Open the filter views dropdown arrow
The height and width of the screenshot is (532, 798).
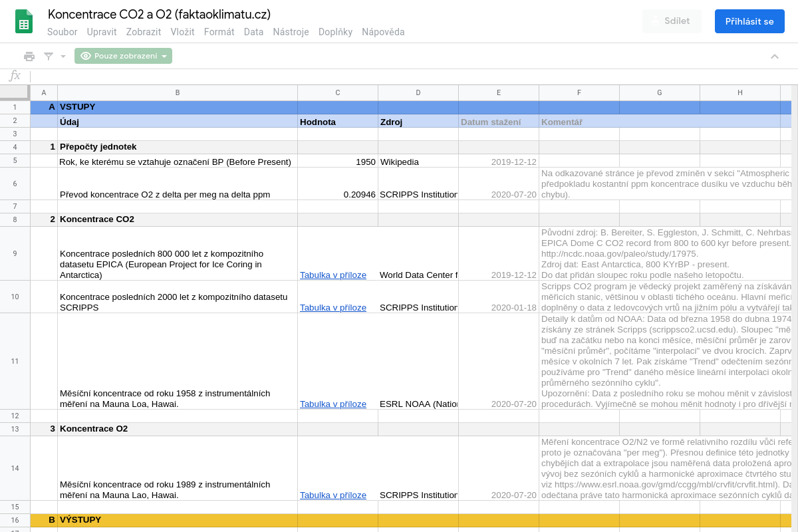(63, 56)
